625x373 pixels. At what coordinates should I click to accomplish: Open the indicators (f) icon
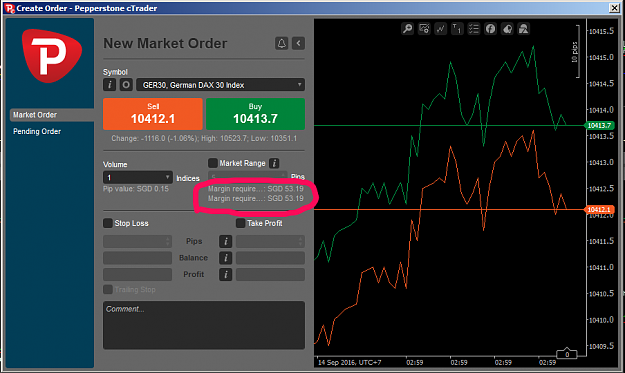tap(490, 29)
